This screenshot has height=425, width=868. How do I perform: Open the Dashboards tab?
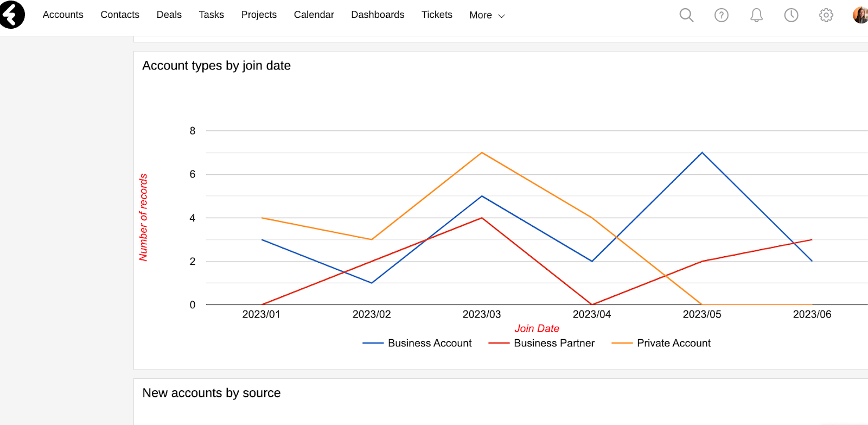pyautogui.click(x=378, y=15)
